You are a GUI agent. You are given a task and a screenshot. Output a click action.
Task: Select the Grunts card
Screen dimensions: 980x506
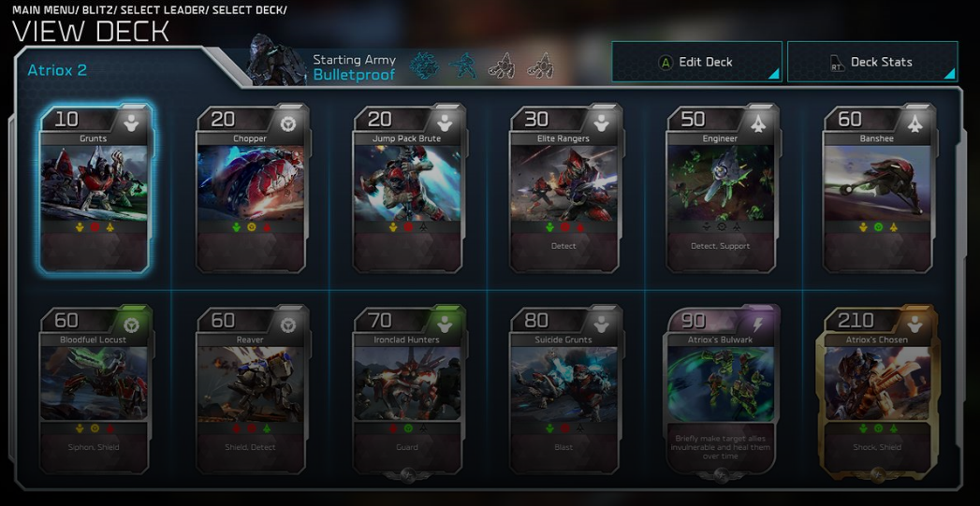[95, 189]
